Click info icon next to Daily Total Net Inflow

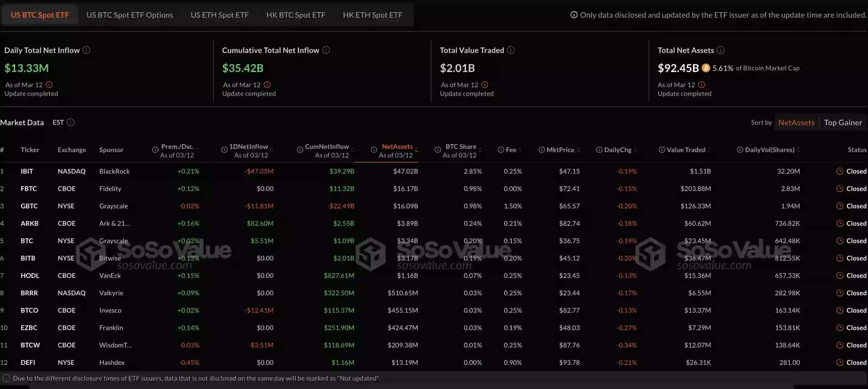pyautogui.click(x=86, y=50)
